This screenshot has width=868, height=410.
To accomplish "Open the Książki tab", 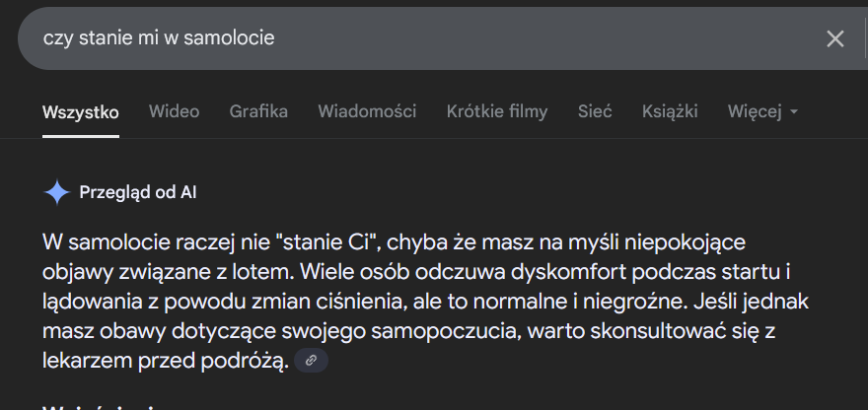I will [x=670, y=111].
